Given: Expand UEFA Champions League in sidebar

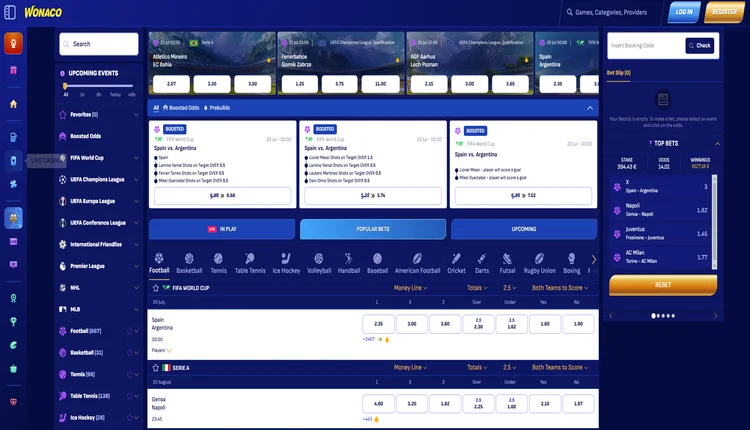Looking at the screenshot, I should click(x=136, y=179).
